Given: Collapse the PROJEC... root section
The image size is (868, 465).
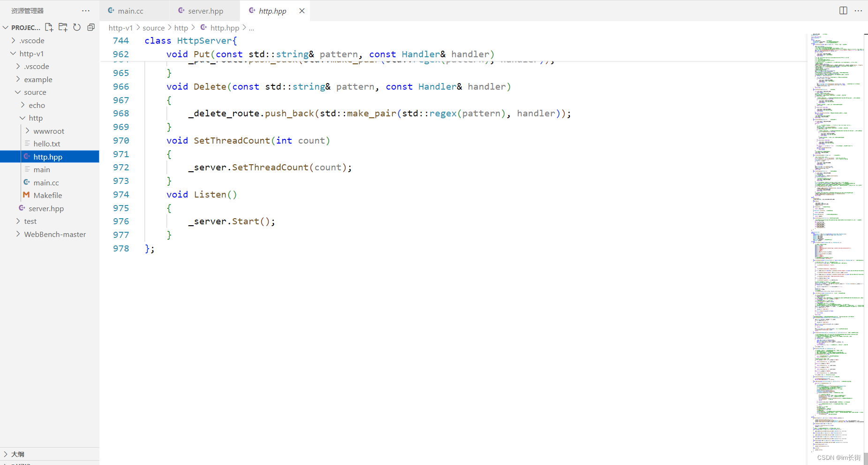Looking at the screenshot, I should (6, 28).
